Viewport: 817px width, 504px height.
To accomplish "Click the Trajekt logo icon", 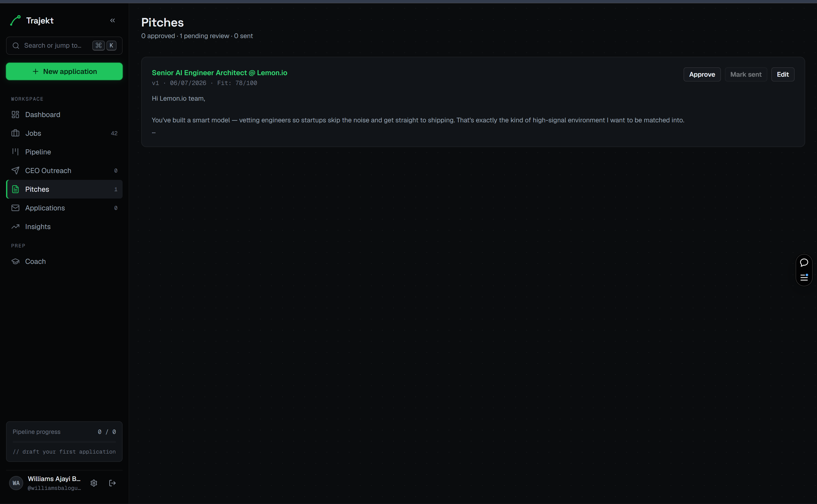I will (x=15, y=21).
